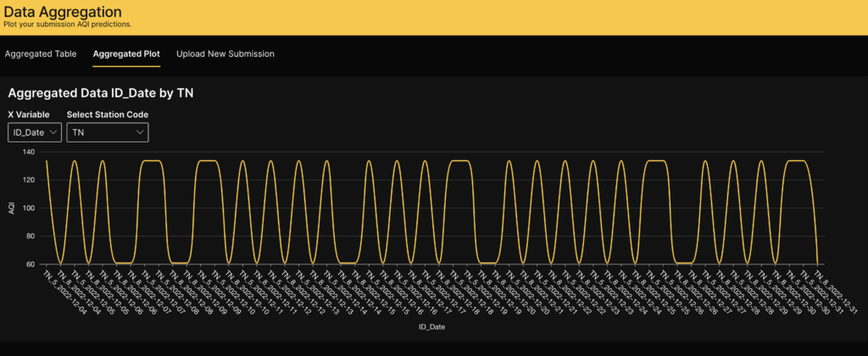Click the 'Select Station Code' label
This screenshot has height=356, width=868.
pos(108,114)
